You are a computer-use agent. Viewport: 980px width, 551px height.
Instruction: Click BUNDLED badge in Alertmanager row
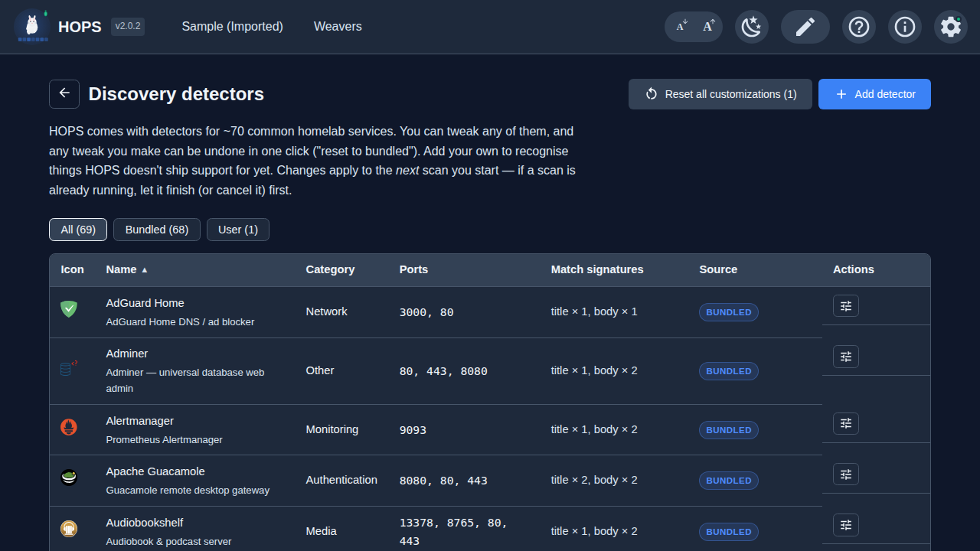729,430
